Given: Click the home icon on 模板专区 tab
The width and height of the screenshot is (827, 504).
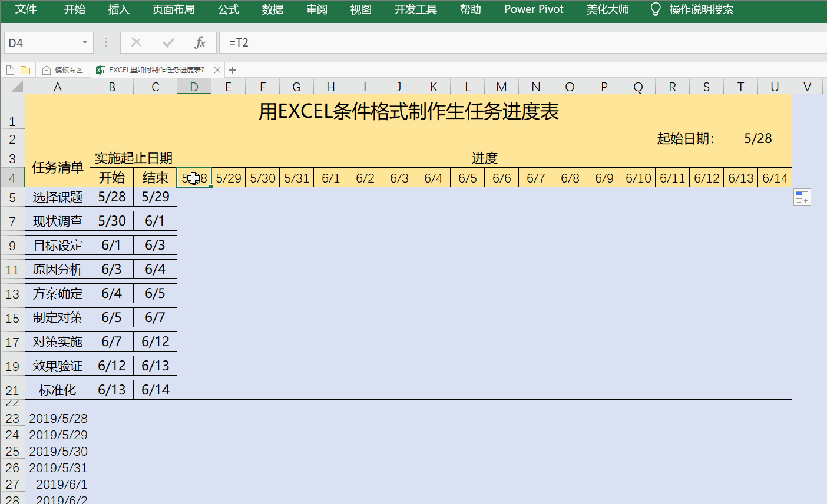Looking at the screenshot, I should (47, 69).
